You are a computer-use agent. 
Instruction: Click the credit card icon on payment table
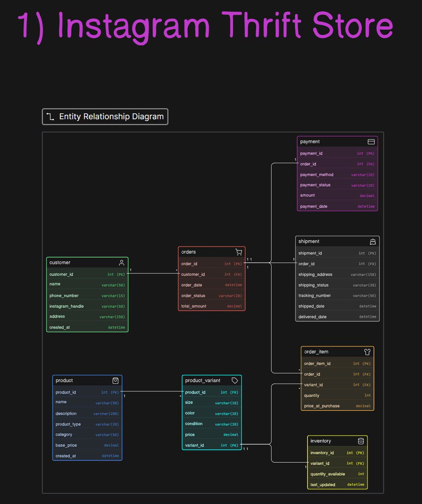371,142
